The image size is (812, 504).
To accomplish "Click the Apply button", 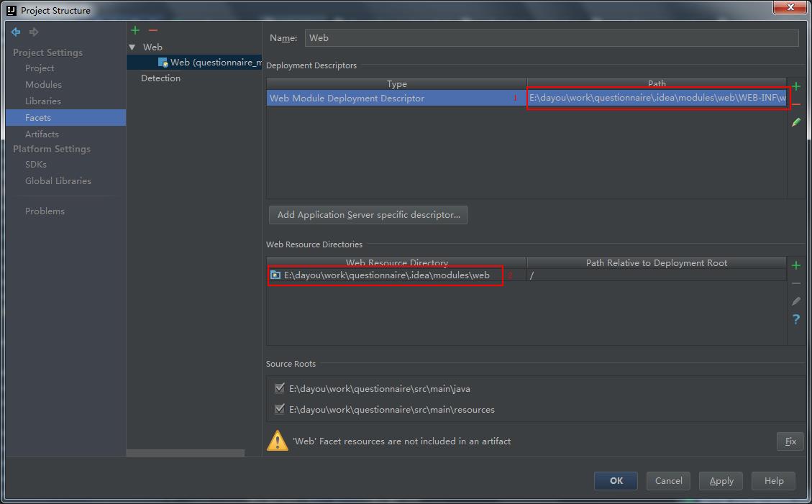I will pyautogui.click(x=721, y=481).
